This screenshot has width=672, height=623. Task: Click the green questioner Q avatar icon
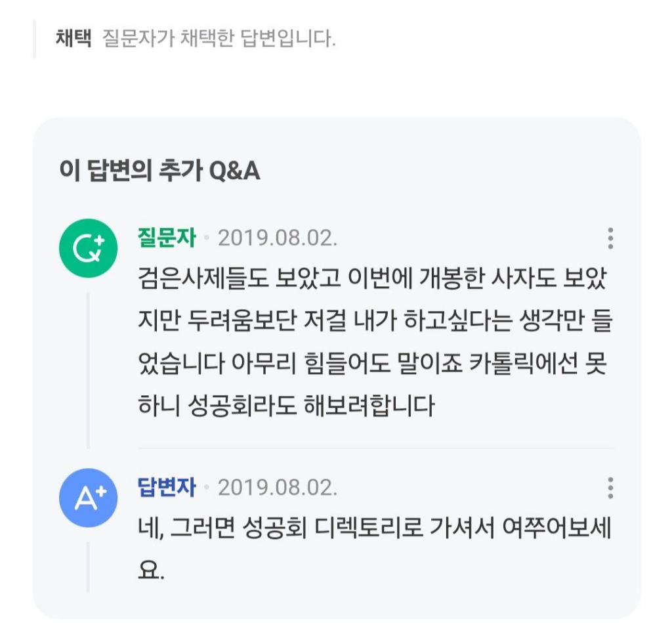[88, 248]
